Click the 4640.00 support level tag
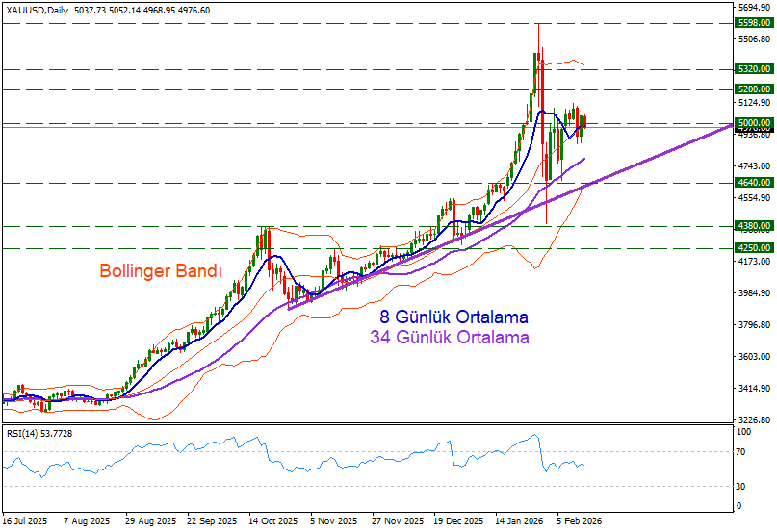The image size is (777, 532). [752, 183]
